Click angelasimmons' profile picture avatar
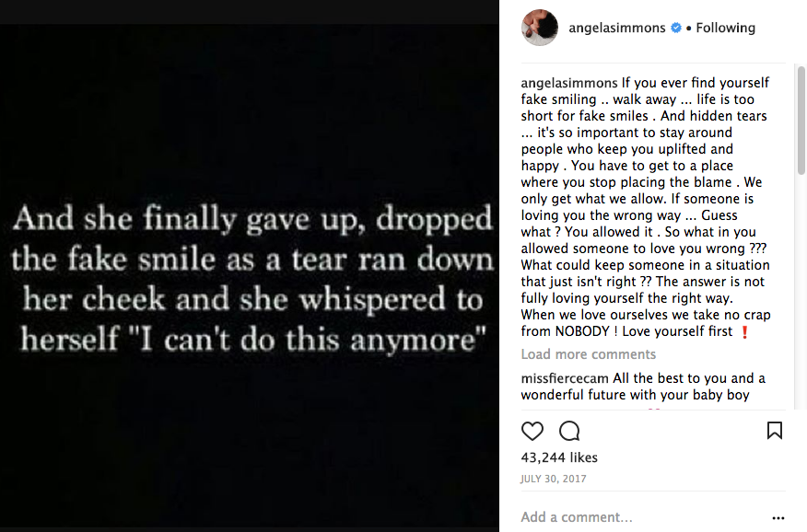The width and height of the screenshot is (807, 532). 540,28
